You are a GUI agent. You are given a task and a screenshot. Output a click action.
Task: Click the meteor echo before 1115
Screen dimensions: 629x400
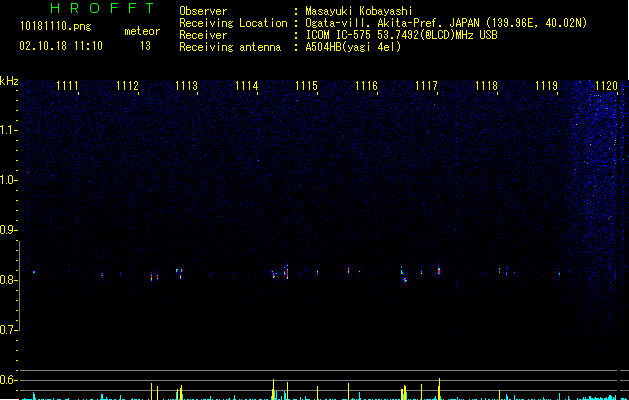point(287,272)
